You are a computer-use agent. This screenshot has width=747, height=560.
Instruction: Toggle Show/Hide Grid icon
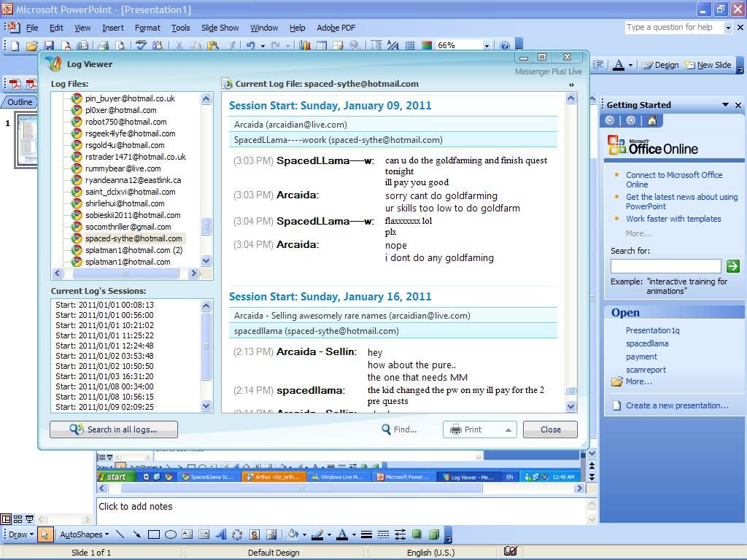[410, 45]
